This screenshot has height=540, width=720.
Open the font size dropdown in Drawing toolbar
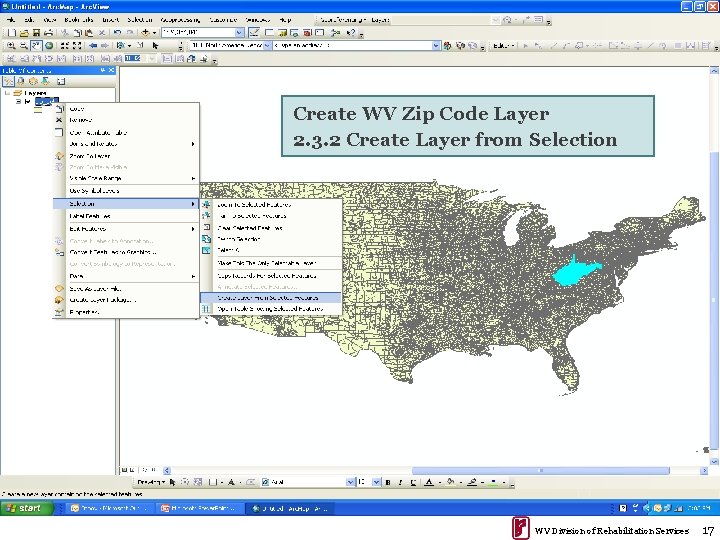point(376,482)
